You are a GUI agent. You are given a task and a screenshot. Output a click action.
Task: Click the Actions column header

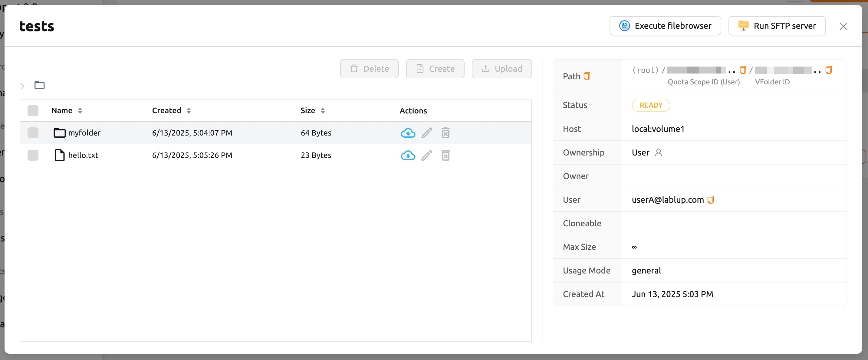tap(413, 110)
